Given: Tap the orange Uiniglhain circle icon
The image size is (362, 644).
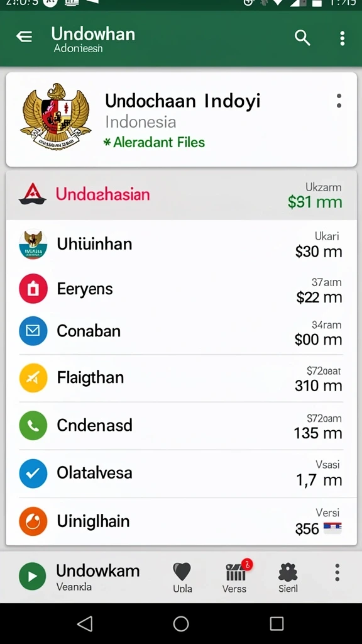Looking at the screenshot, I should (x=33, y=521).
